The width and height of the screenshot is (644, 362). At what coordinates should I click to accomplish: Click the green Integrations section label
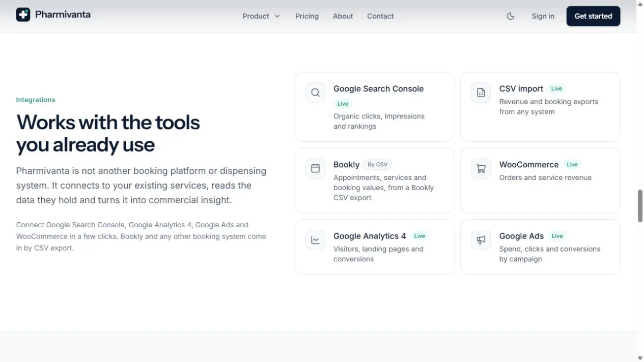[36, 100]
